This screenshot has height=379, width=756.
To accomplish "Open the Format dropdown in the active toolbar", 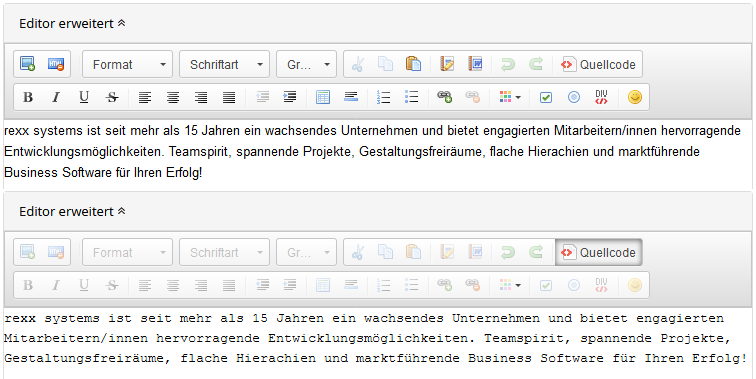I will tap(127, 64).
